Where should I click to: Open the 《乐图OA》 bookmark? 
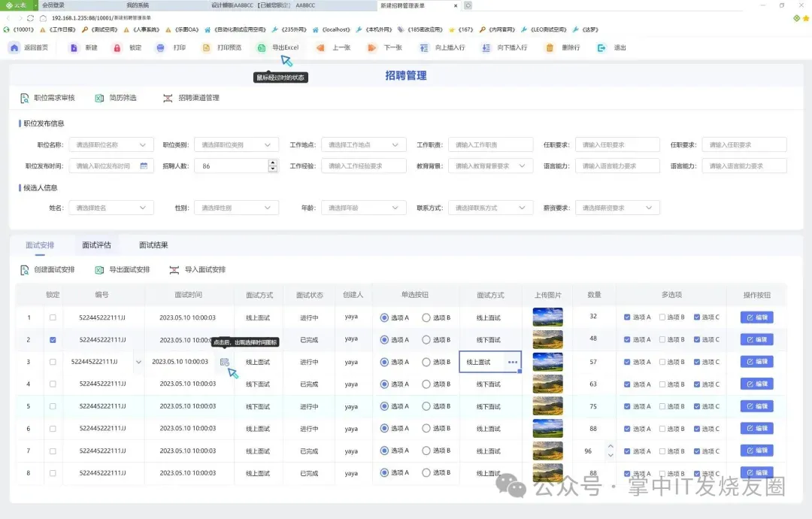(182, 29)
